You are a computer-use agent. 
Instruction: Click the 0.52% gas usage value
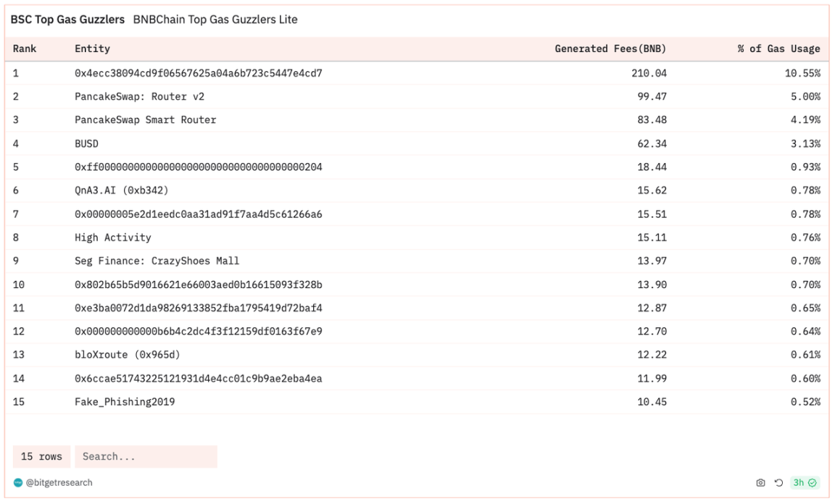pyautogui.click(x=806, y=402)
